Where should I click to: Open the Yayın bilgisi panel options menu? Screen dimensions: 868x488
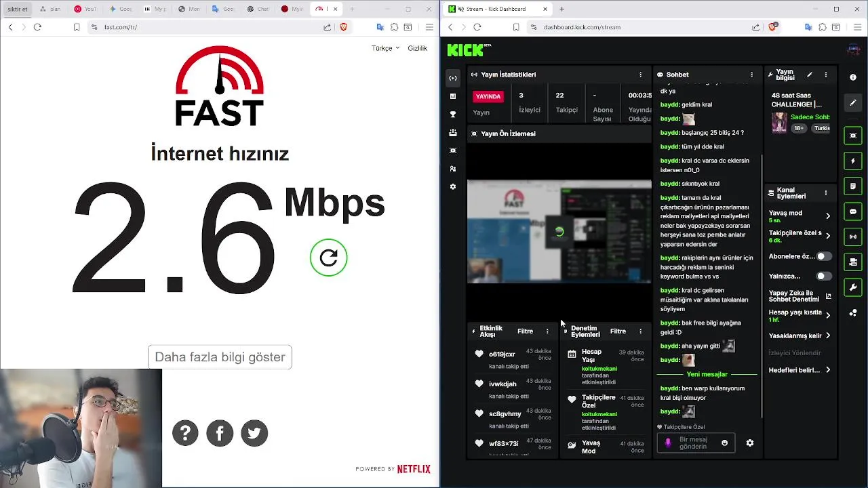[x=825, y=75]
